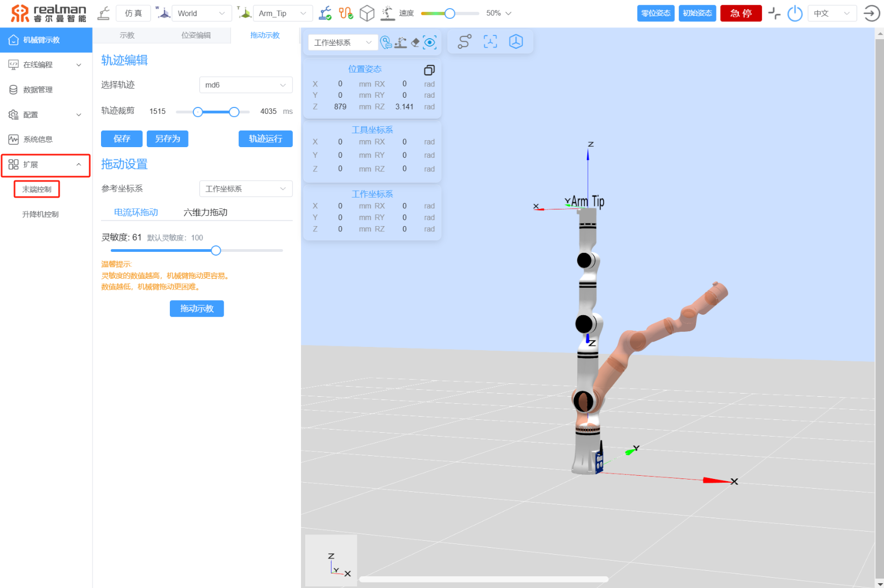
Task: Click the 3D cube icon in top toolbar
Action: click(x=366, y=13)
